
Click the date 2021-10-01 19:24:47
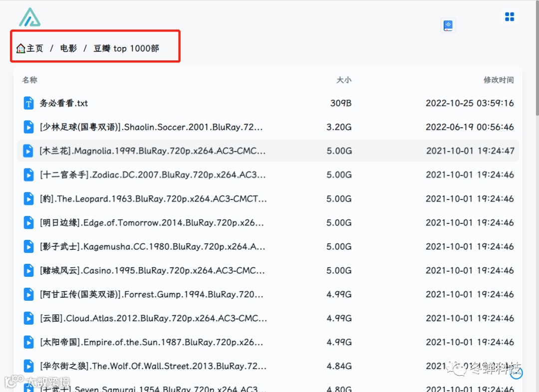click(x=470, y=151)
